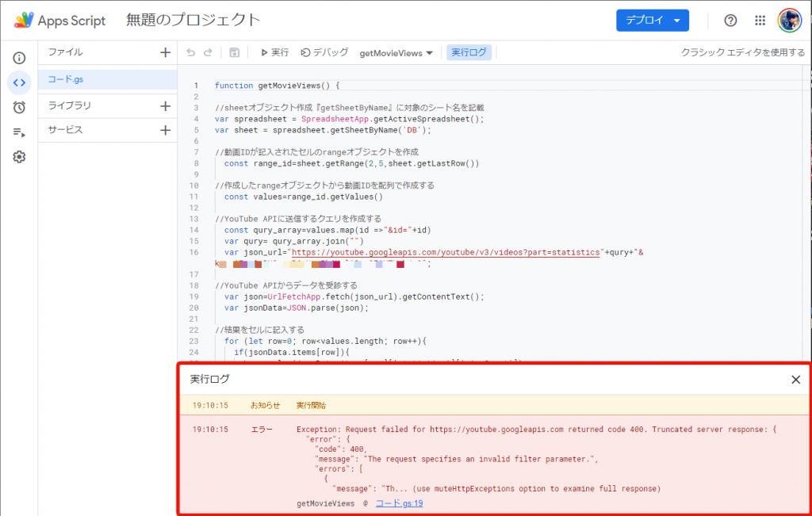Add a library with ライブラリ plus icon
Viewport: 812px width, 516px height.
tap(165, 105)
